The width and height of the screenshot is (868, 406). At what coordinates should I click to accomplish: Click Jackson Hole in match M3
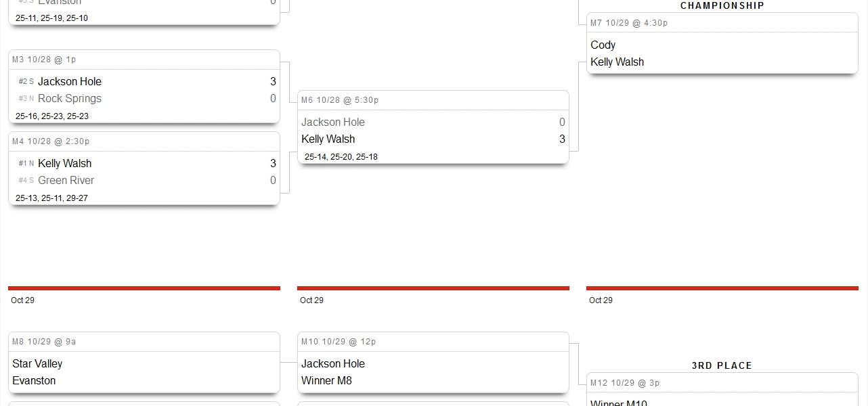70,81
